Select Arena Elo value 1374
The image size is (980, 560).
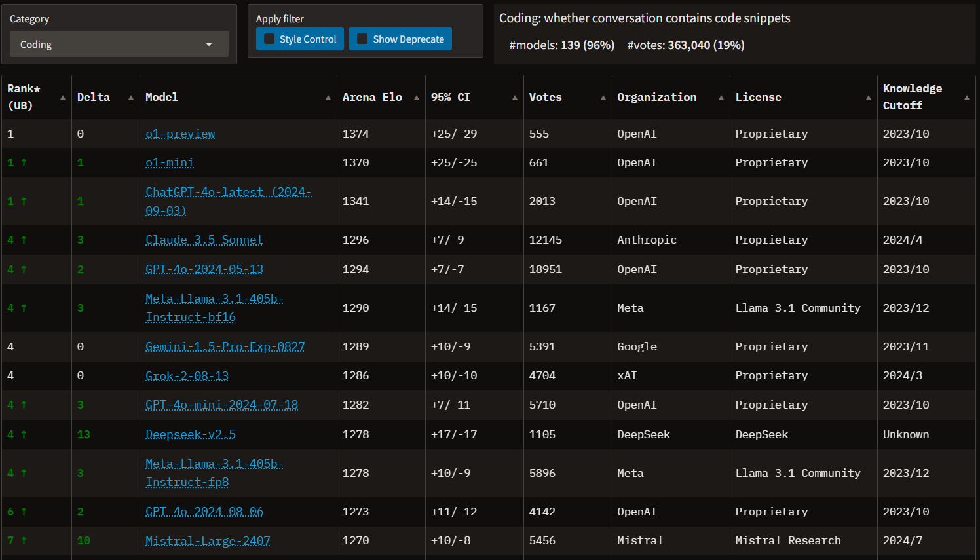click(x=356, y=134)
